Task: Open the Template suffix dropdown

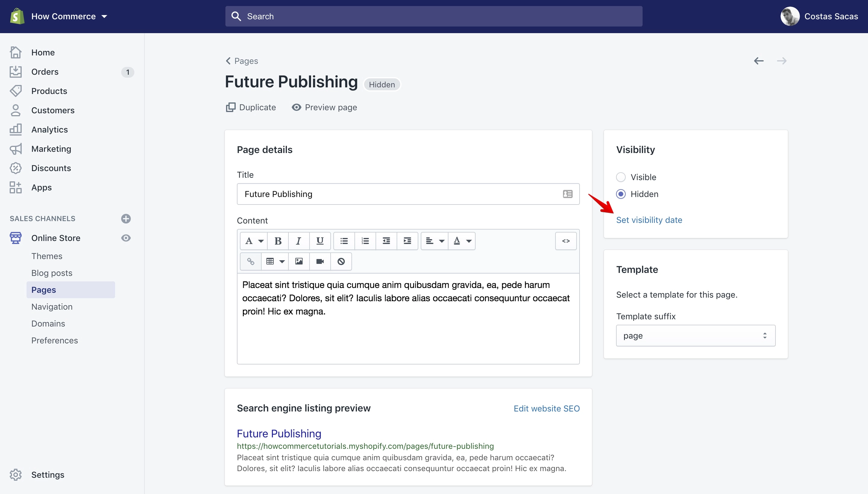Action: (696, 336)
